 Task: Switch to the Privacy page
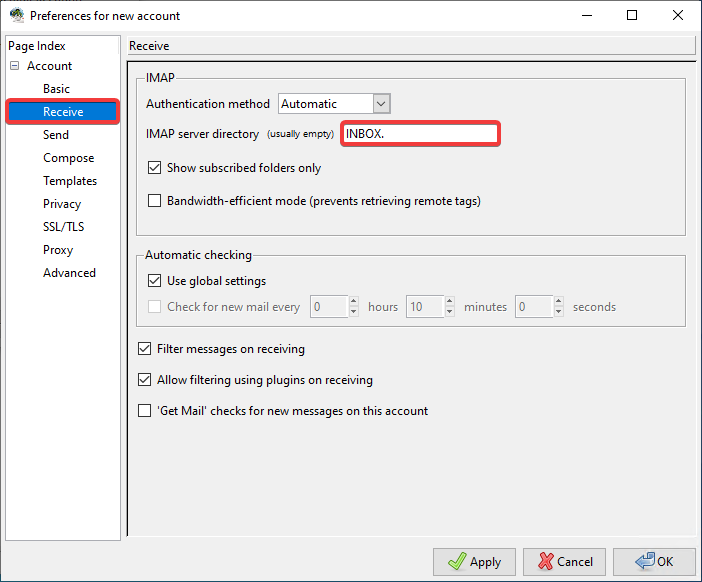tap(62, 204)
